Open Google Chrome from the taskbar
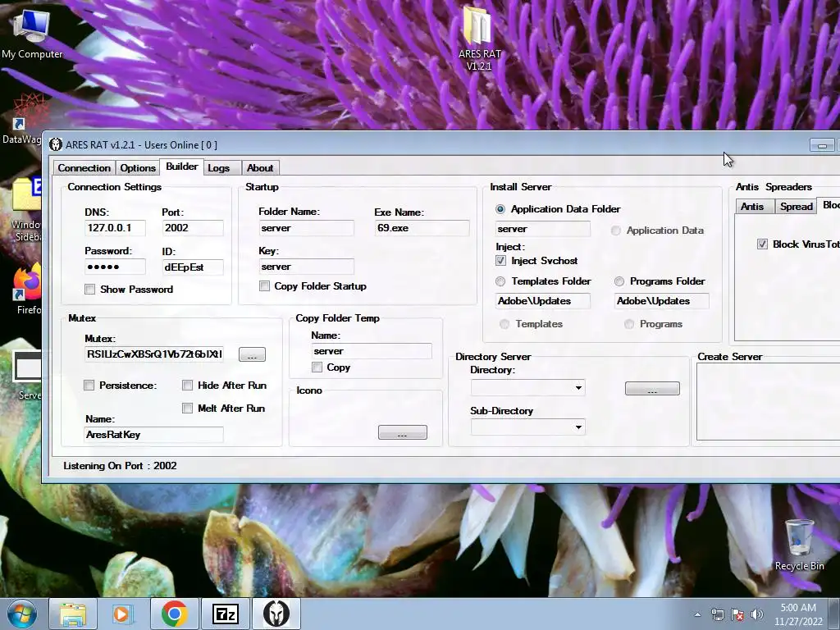Screen dimensions: 840x630 point(174,614)
